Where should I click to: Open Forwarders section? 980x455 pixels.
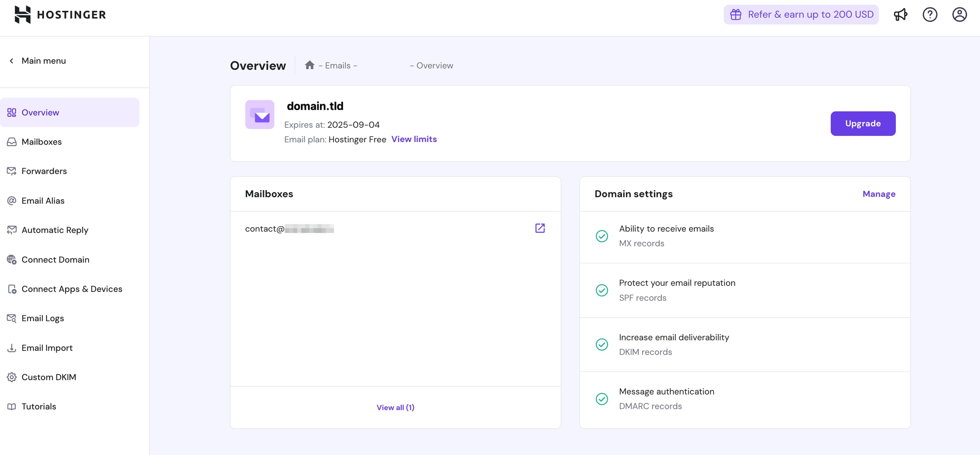tap(44, 171)
